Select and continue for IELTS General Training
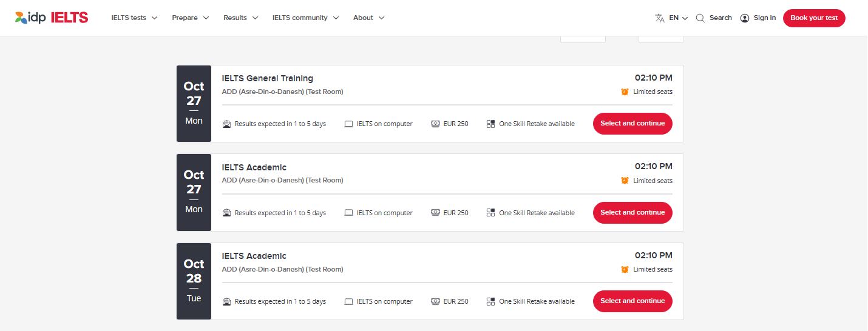The width and height of the screenshot is (868, 331). (632, 124)
